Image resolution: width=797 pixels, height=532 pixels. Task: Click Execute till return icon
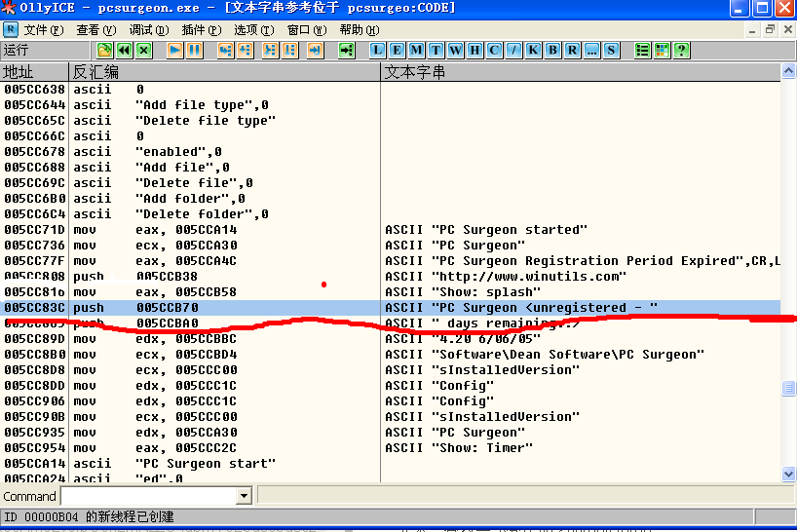[315, 51]
